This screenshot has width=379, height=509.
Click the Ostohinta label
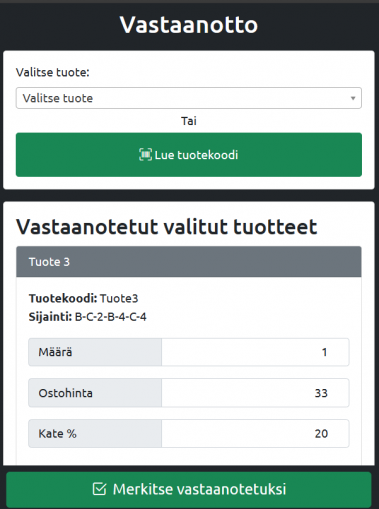(65, 393)
